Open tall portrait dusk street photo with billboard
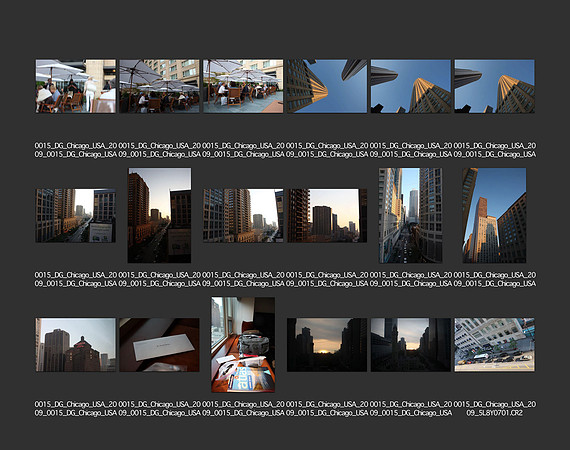Image resolution: width=570 pixels, height=450 pixels. 159,215
